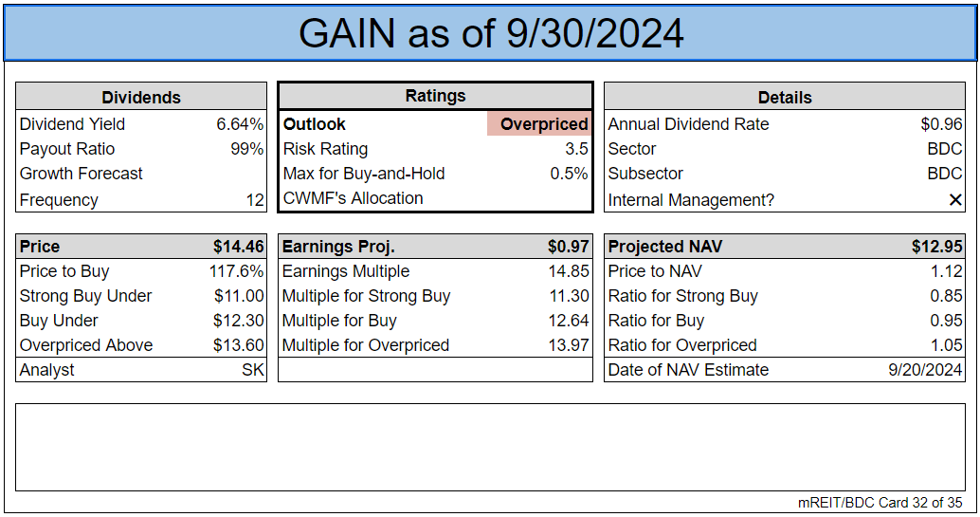Click the Overpriced Above $13.60 value
Screen dimensions: 980x517
tap(238, 345)
